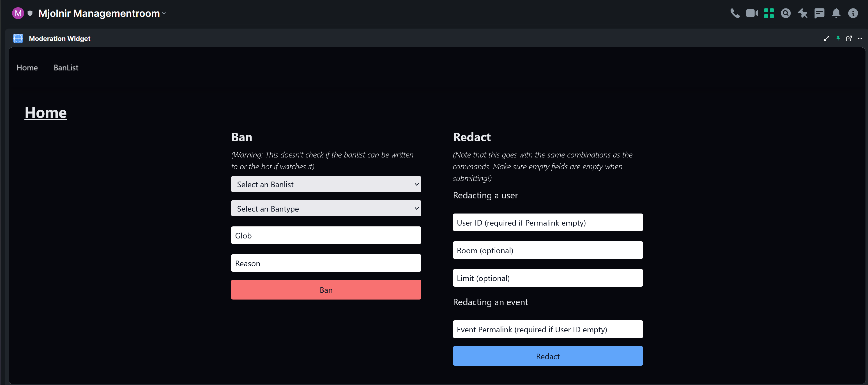Focus the Glob input field
The width and height of the screenshot is (868, 385).
pos(326,235)
